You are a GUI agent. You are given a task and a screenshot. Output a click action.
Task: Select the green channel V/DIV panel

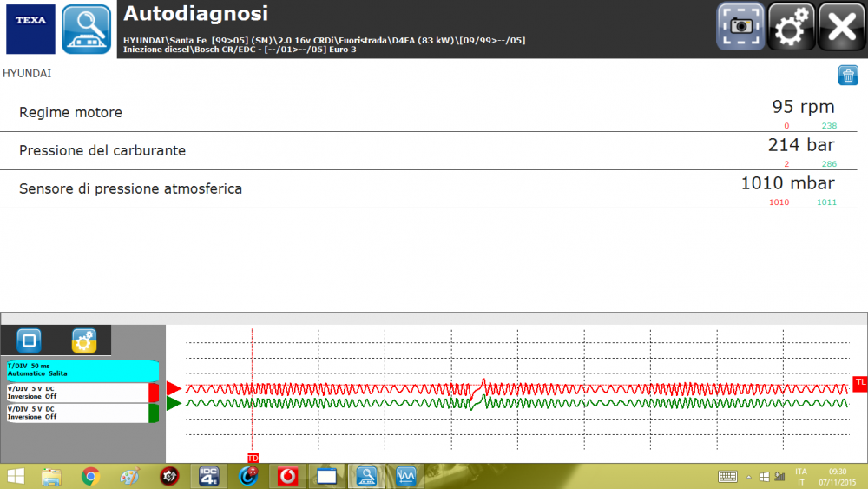pos(76,413)
